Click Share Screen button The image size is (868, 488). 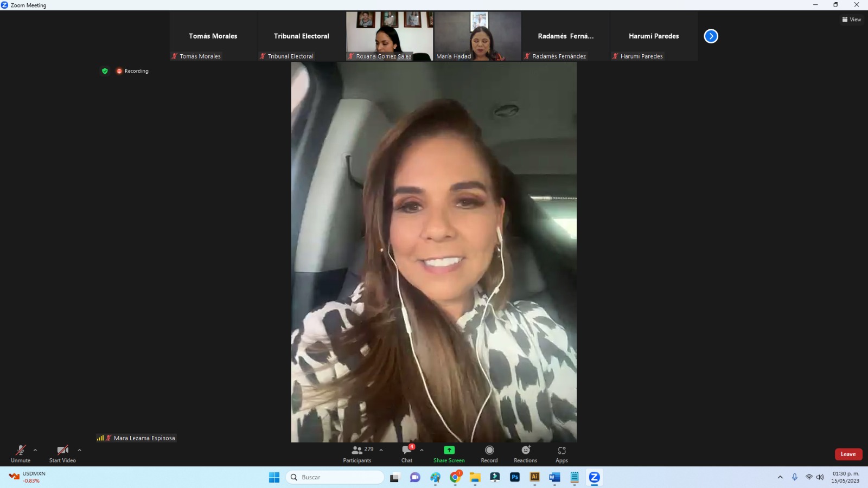pyautogui.click(x=449, y=454)
